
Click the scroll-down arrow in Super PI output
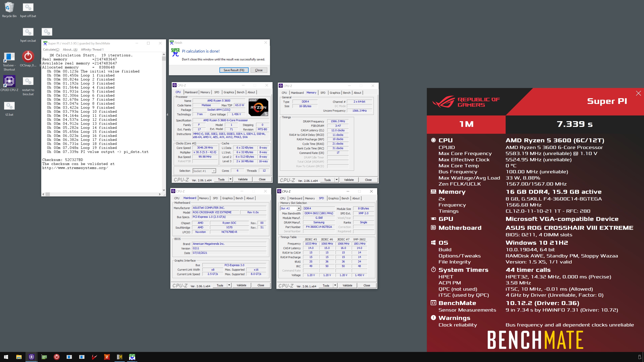click(x=164, y=190)
